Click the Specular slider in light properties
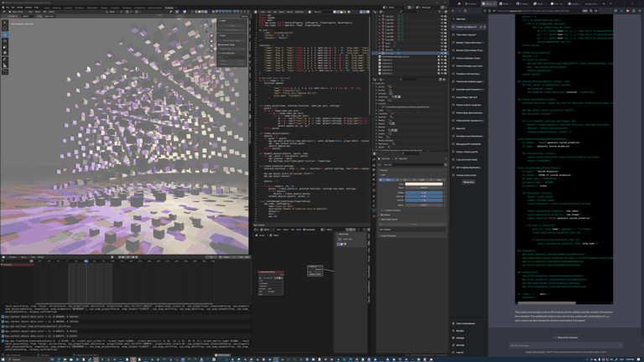Image resolution: width=644 pixels, height=362 pixels. 423,196
